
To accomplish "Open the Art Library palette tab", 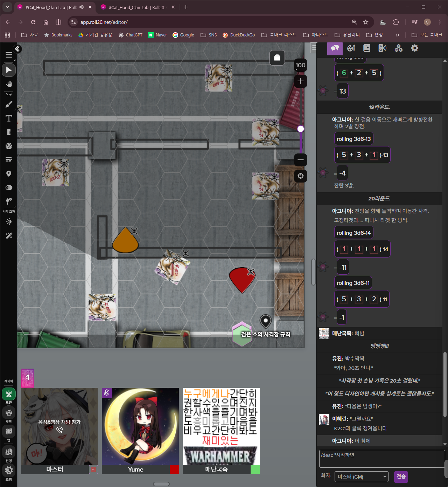I will [351, 48].
